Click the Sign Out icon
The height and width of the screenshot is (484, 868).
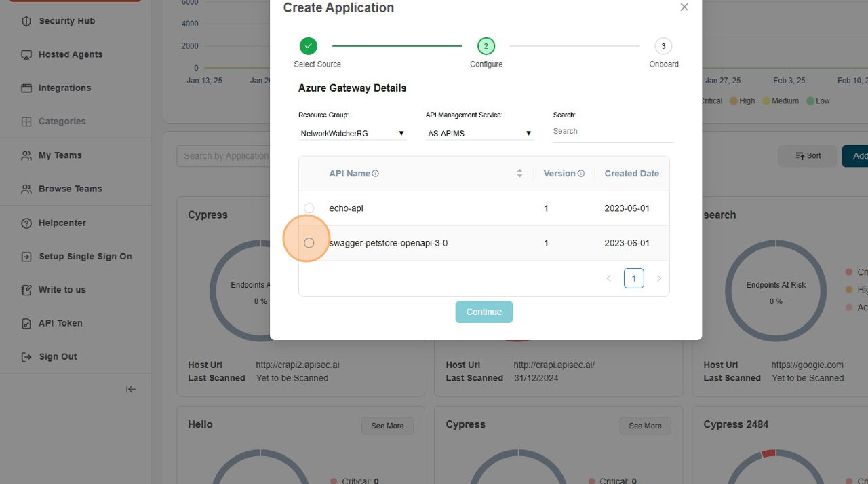click(26, 357)
